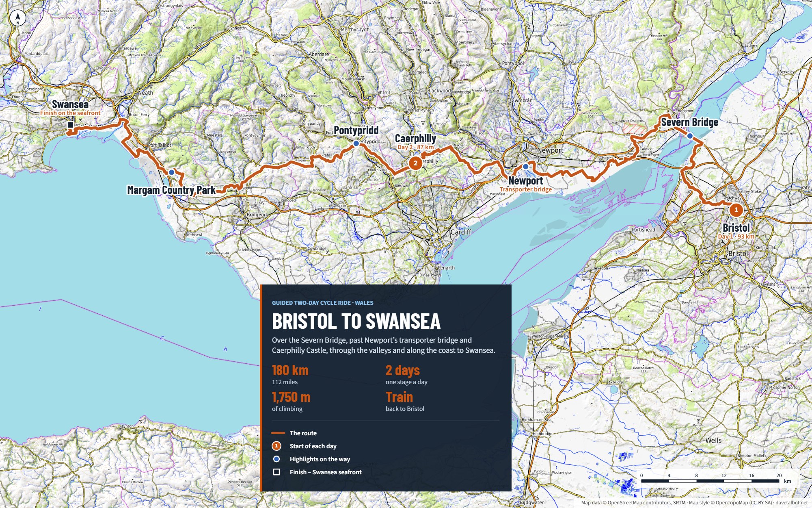Click the Severn Bridge highlight dot
Image resolution: width=812 pixels, height=508 pixels.
690,136
